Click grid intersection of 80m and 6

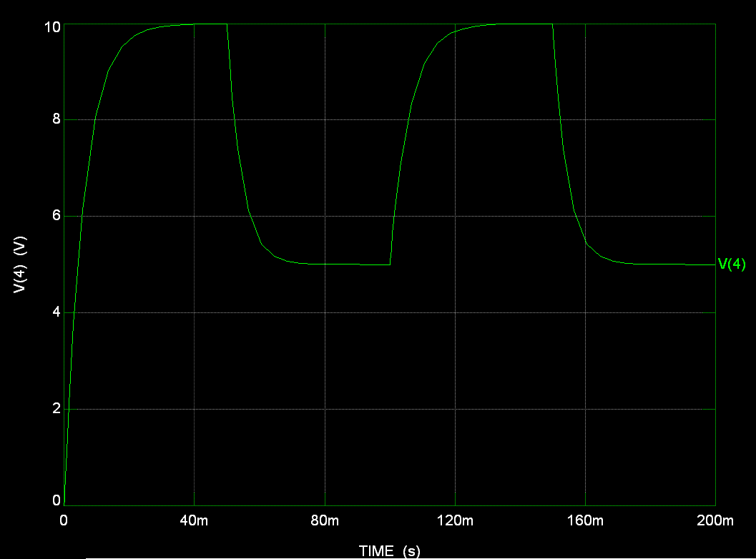pyautogui.click(x=325, y=217)
